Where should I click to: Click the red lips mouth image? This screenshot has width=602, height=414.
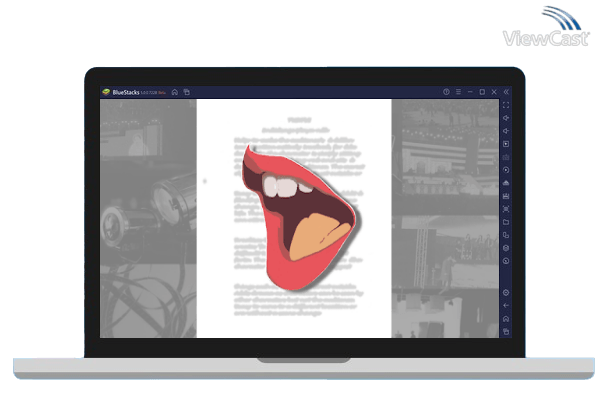(x=299, y=218)
